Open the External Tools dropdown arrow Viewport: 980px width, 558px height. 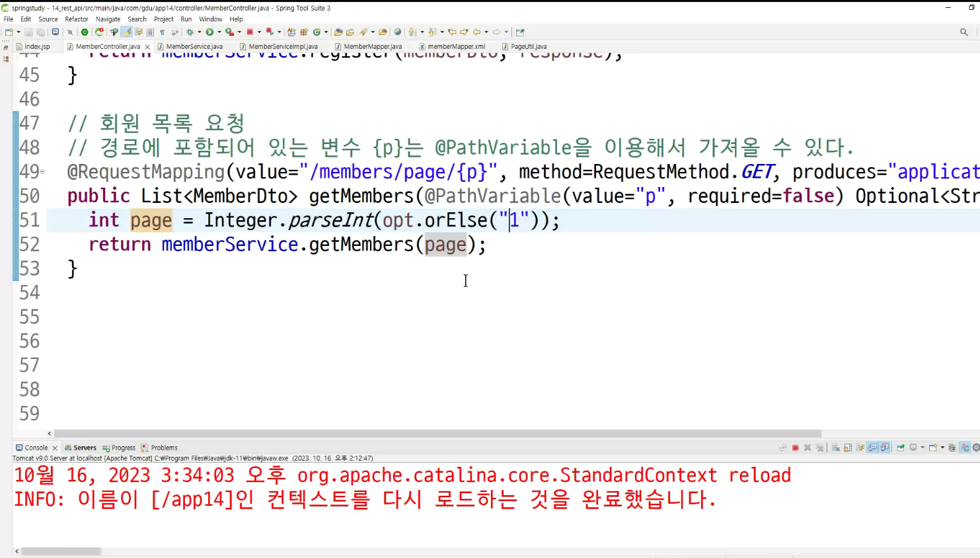point(239,32)
